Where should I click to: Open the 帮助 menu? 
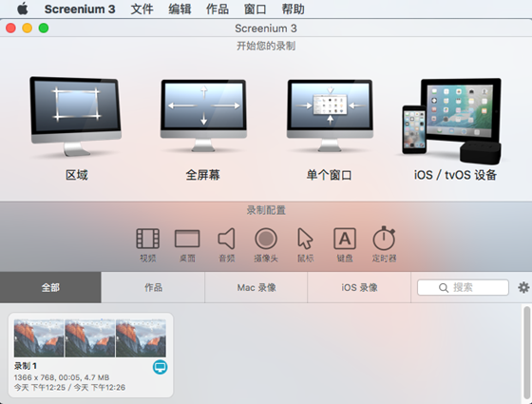click(293, 9)
